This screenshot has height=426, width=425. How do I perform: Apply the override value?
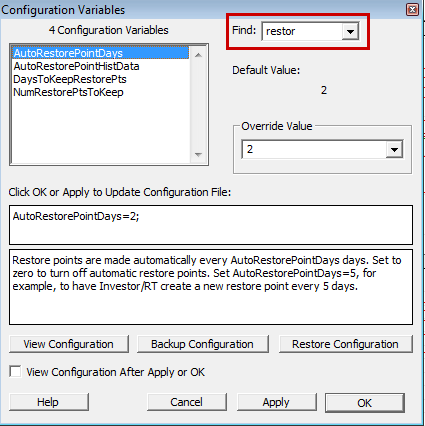(276, 402)
